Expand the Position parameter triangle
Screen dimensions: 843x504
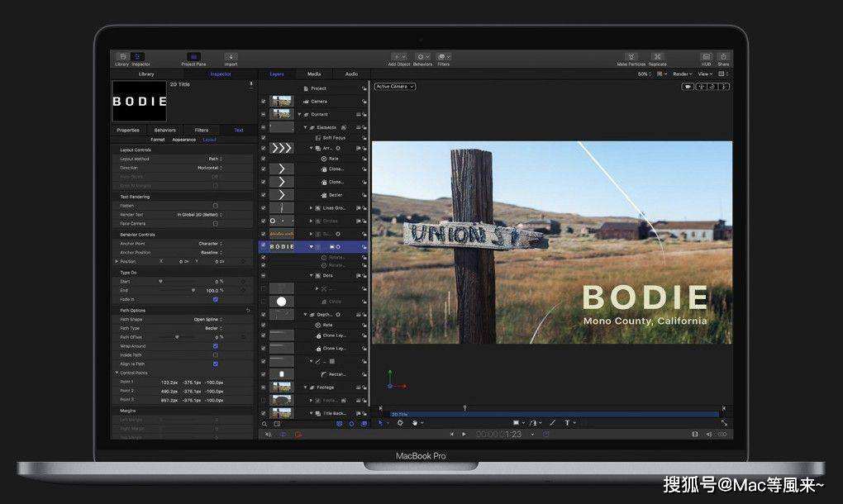(x=117, y=262)
